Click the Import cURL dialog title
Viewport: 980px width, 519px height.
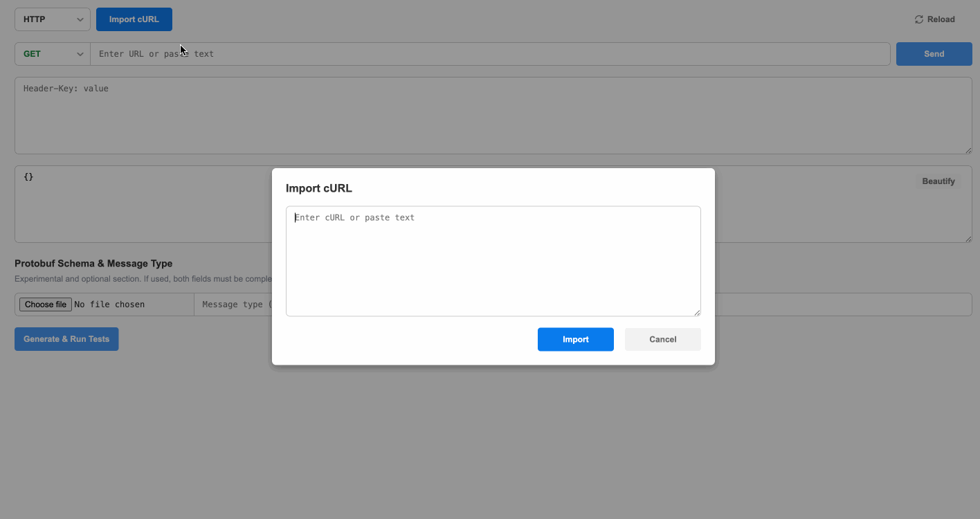[x=319, y=188]
